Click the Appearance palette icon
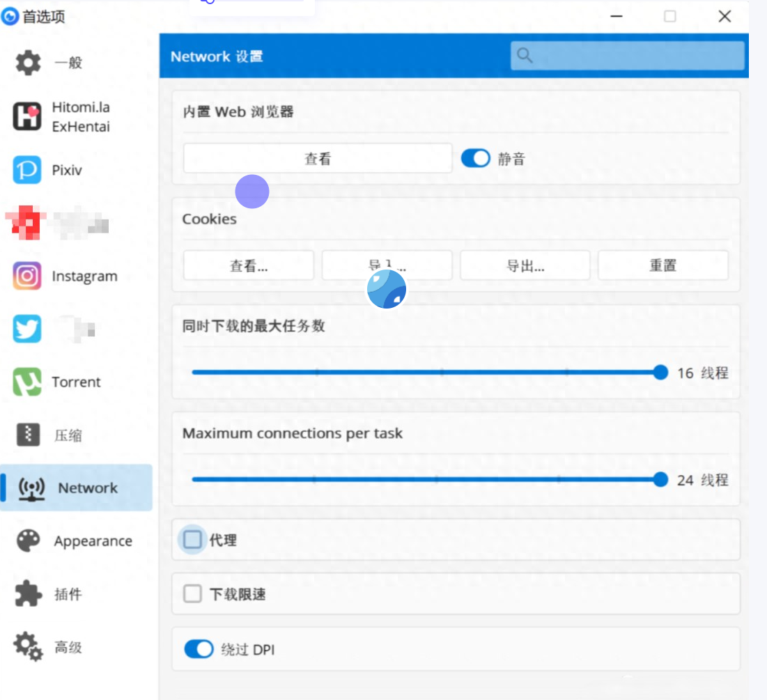 click(x=29, y=541)
